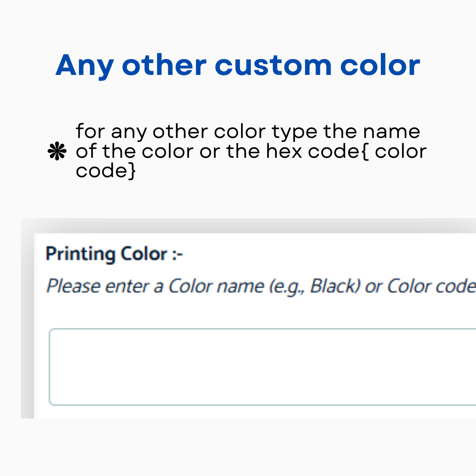Click the "Any other custom color" heading
The image size is (476, 476).
pyautogui.click(x=238, y=65)
